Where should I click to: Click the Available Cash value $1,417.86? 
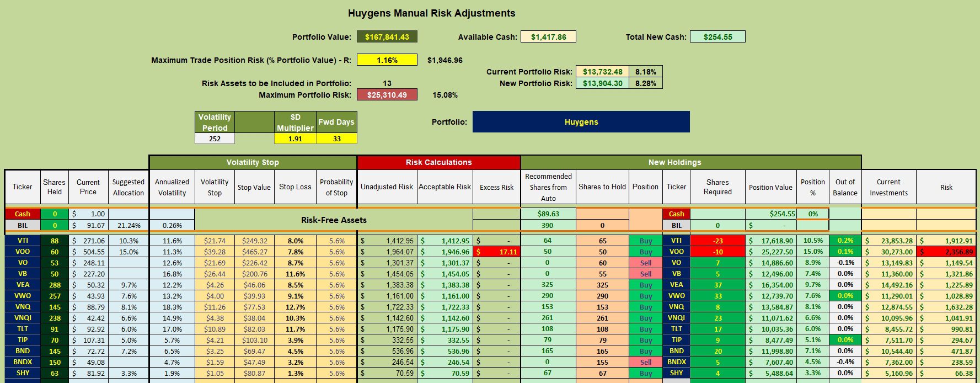click(548, 37)
